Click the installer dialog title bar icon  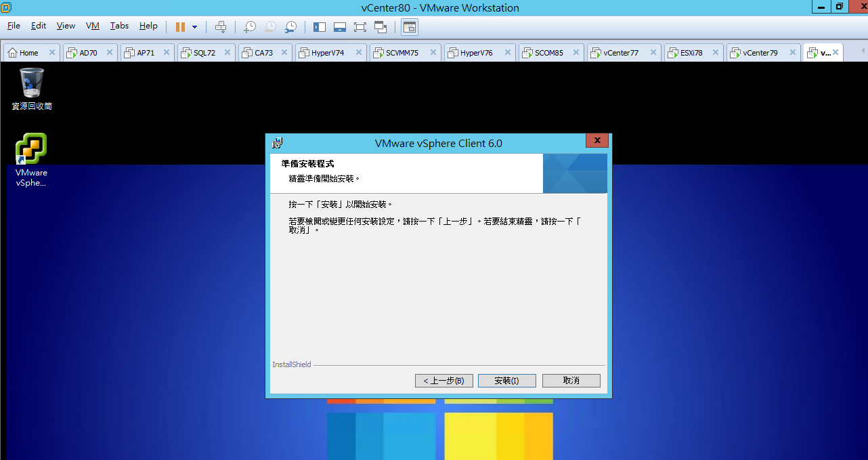click(277, 143)
